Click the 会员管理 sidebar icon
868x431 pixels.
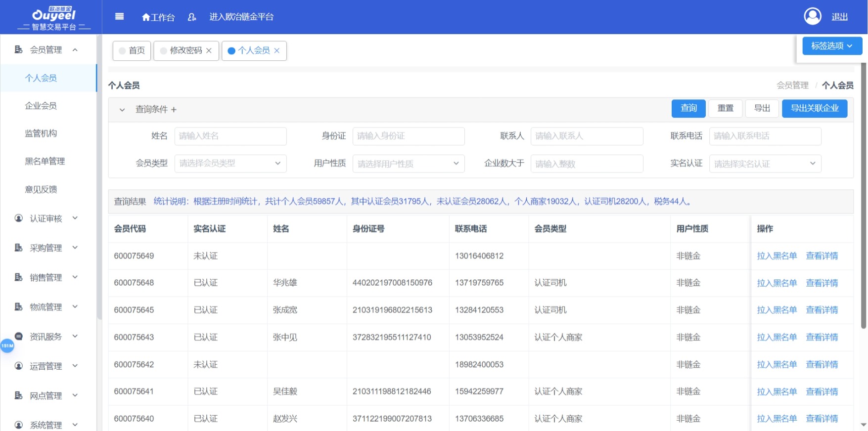tap(19, 49)
